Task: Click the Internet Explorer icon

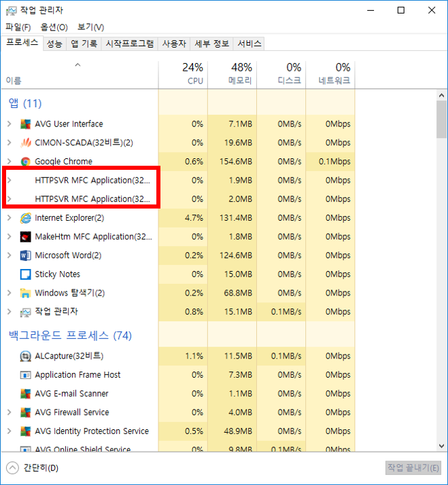Action: pos(25,218)
